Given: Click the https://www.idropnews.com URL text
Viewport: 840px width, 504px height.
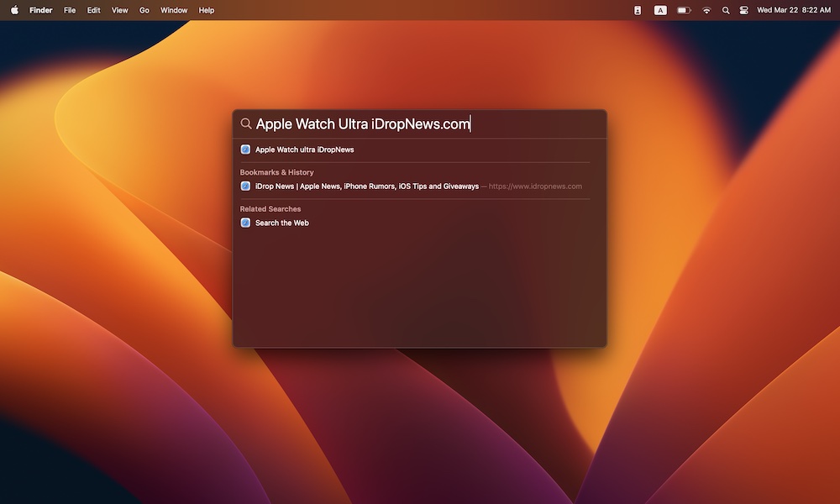Looking at the screenshot, I should click(535, 186).
